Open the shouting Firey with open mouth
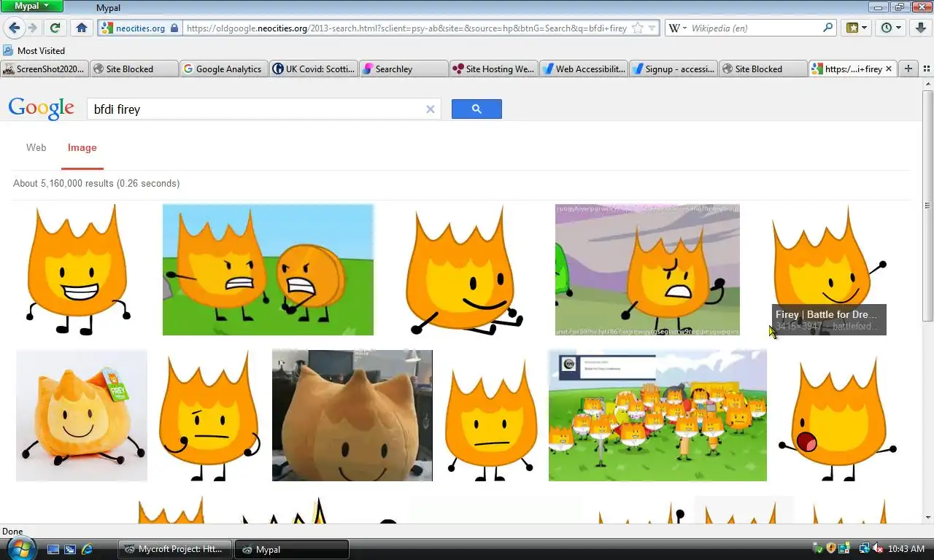The width and height of the screenshot is (934, 560). 838,416
